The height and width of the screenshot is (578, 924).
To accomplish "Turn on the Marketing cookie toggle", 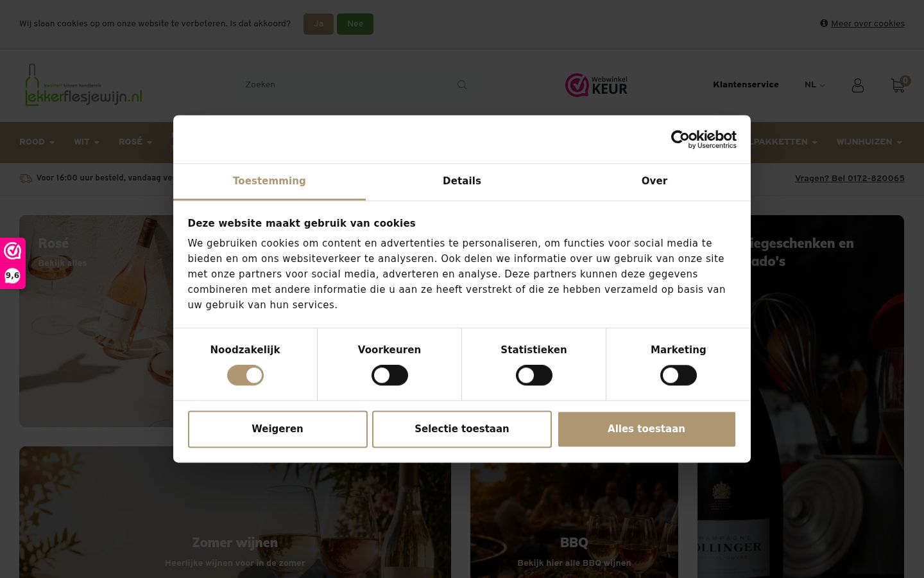I will 678,375.
